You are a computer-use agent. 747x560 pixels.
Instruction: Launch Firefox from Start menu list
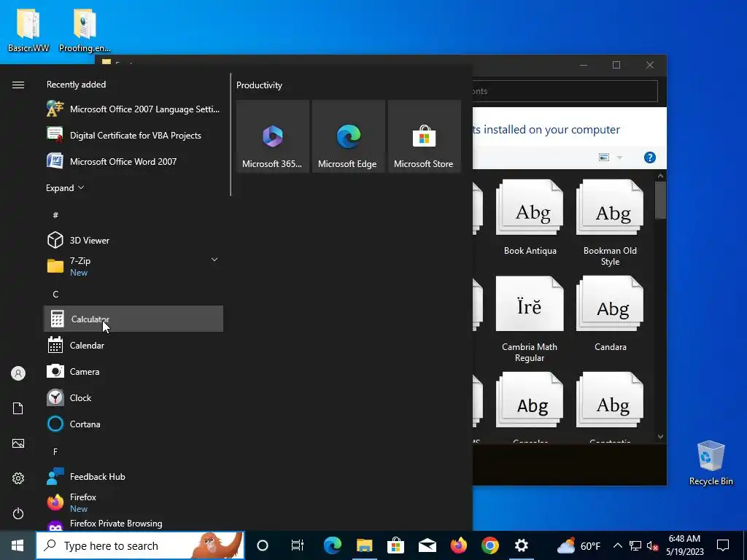coord(133,502)
